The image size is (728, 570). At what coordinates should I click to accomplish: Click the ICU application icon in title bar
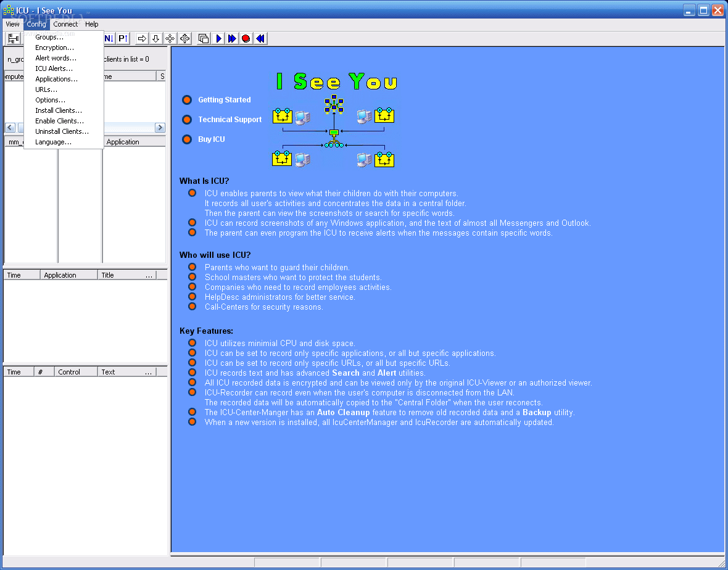pos(9,10)
